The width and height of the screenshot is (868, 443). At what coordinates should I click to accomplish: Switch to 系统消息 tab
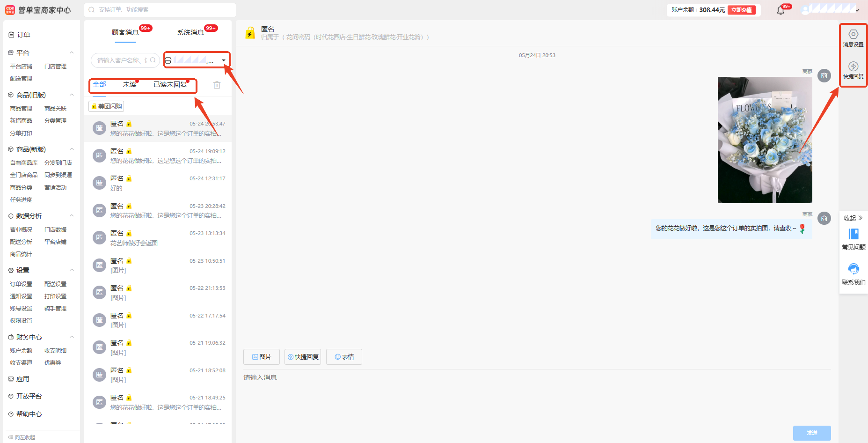pyautogui.click(x=190, y=32)
